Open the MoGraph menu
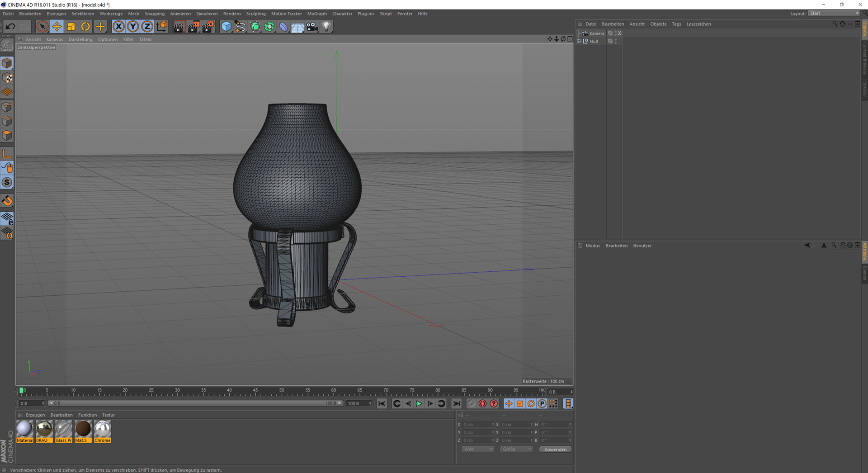 coord(317,14)
